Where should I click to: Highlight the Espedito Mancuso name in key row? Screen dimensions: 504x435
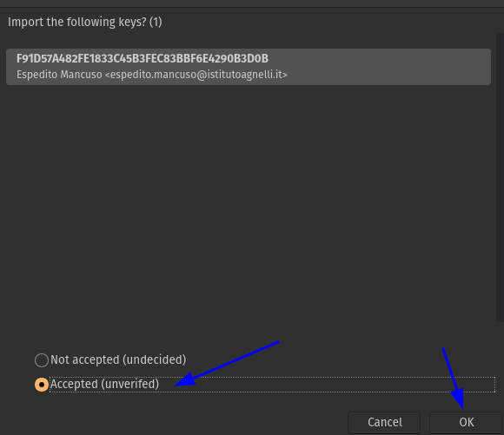(59, 75)
